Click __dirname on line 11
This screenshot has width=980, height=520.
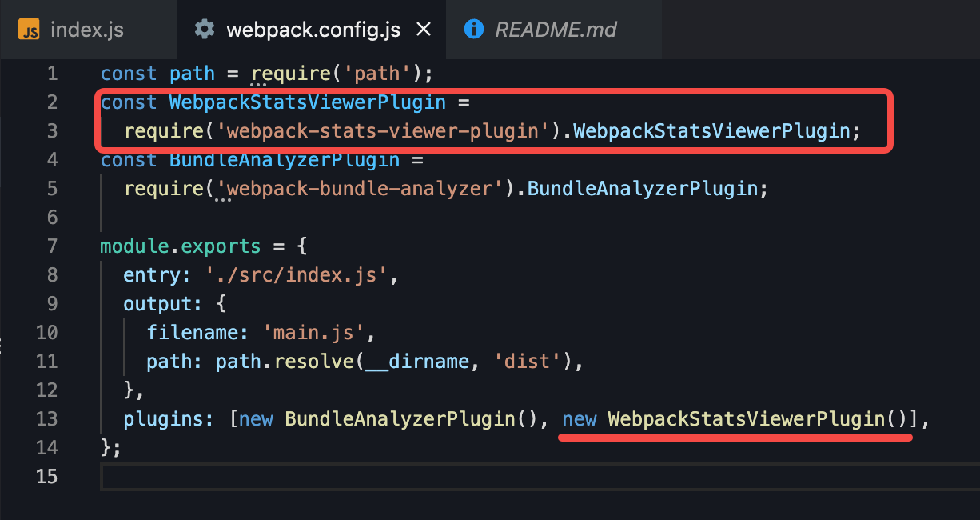click(x=417, y=362)
